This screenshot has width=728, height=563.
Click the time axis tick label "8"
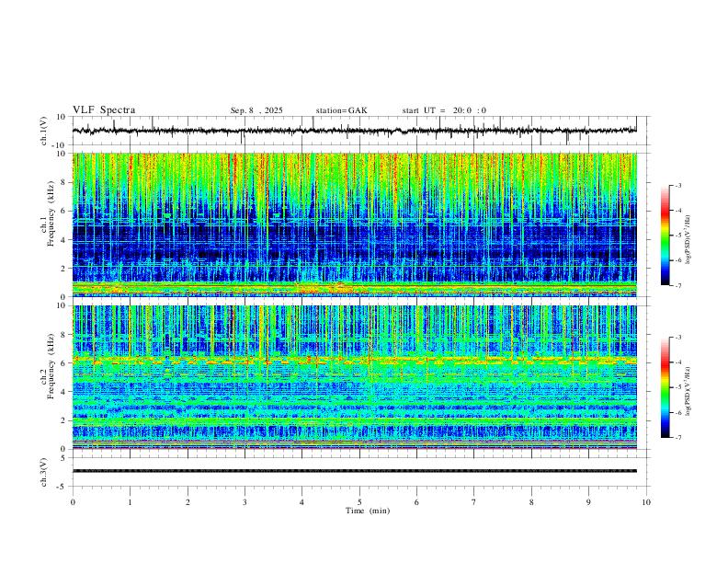click(531, 502)
